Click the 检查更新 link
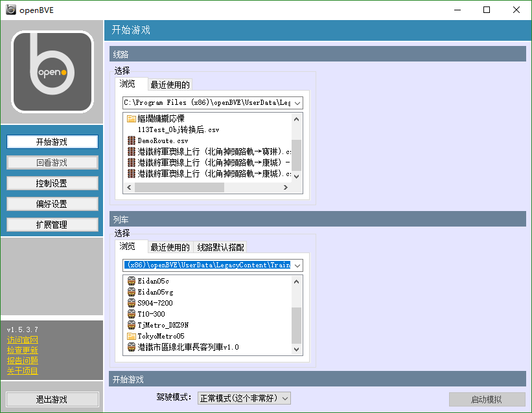532x413 pixels. pyautogui.click(x=23, y=350)
